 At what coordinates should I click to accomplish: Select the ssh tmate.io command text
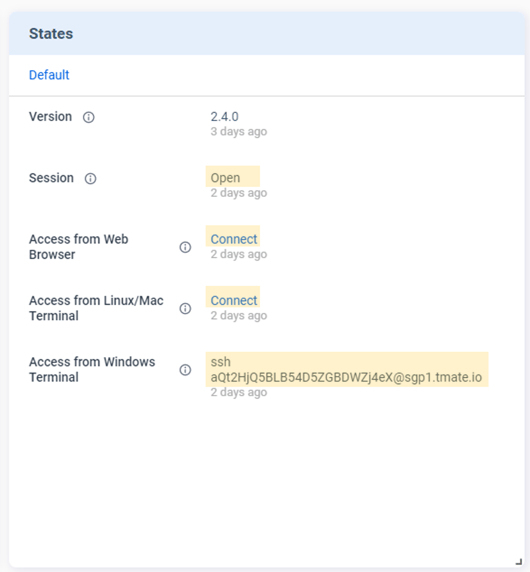click(346, 370)
